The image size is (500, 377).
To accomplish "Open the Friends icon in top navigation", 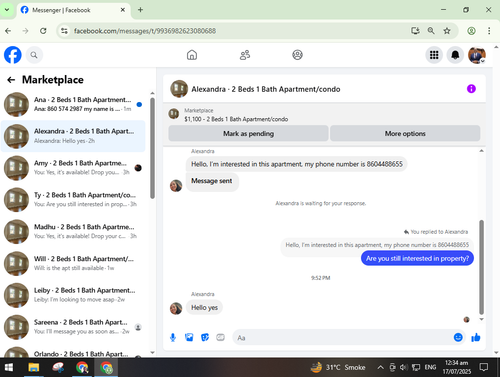I will (245, 55).
